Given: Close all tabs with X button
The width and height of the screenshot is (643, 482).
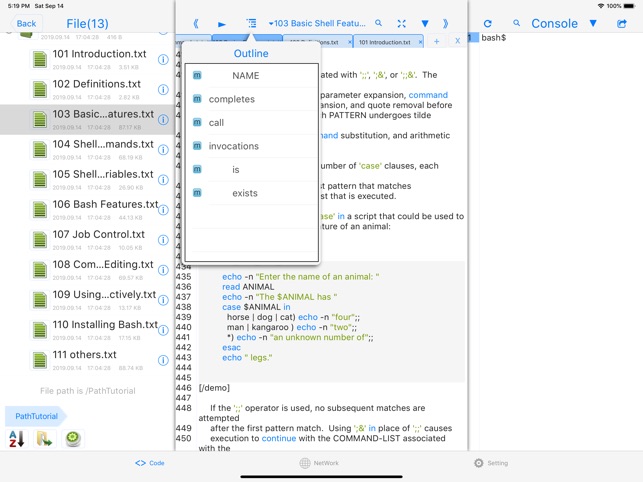Looking at the screenshot, I should [458, 41].
